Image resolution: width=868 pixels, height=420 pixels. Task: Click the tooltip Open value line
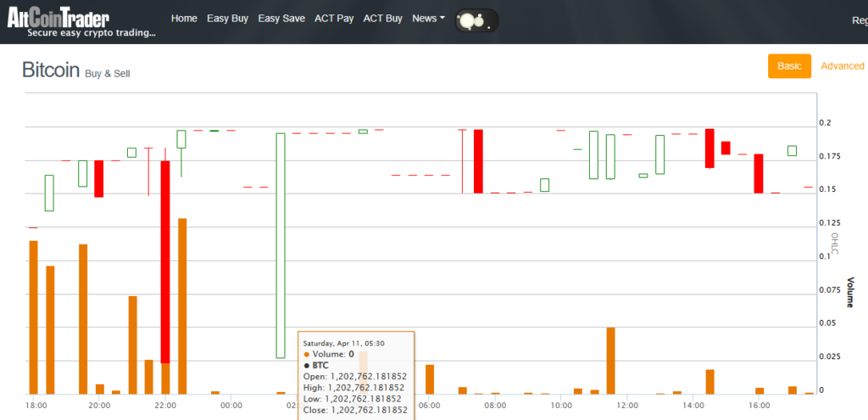(355, 376)
